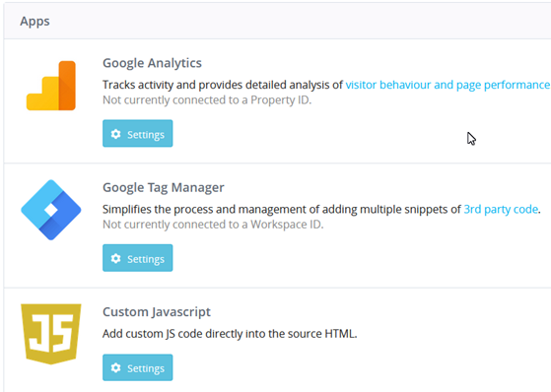Click 'Not currently connected to a Workspace ID.' text
551x392 pixels.
[x=213, y=225]
